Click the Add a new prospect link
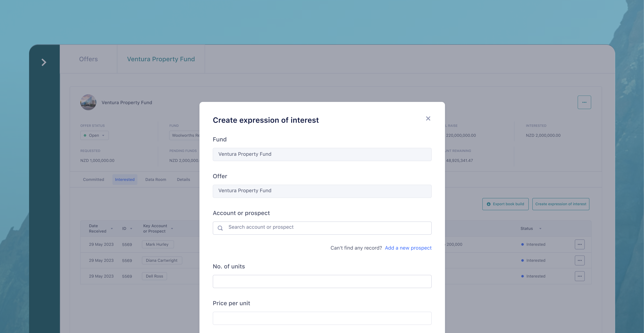 (408, 248)
